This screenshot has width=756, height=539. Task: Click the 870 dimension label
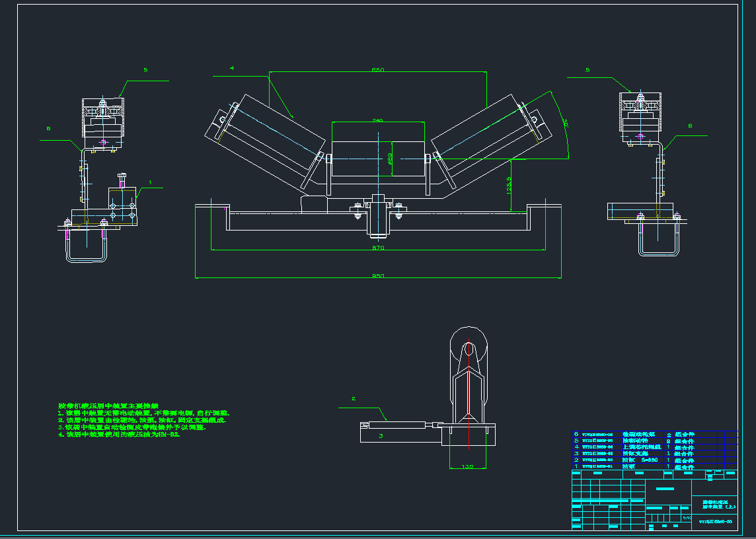[377, 248]
